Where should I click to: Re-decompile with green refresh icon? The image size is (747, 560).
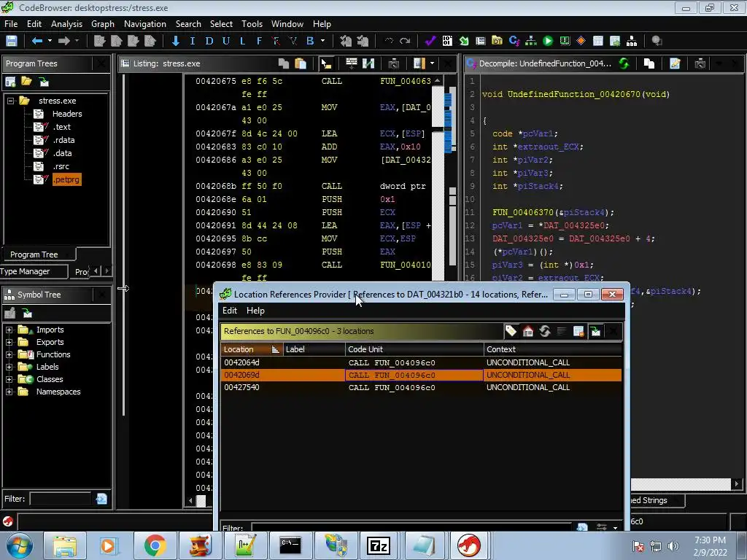click(x=624, y=63)
